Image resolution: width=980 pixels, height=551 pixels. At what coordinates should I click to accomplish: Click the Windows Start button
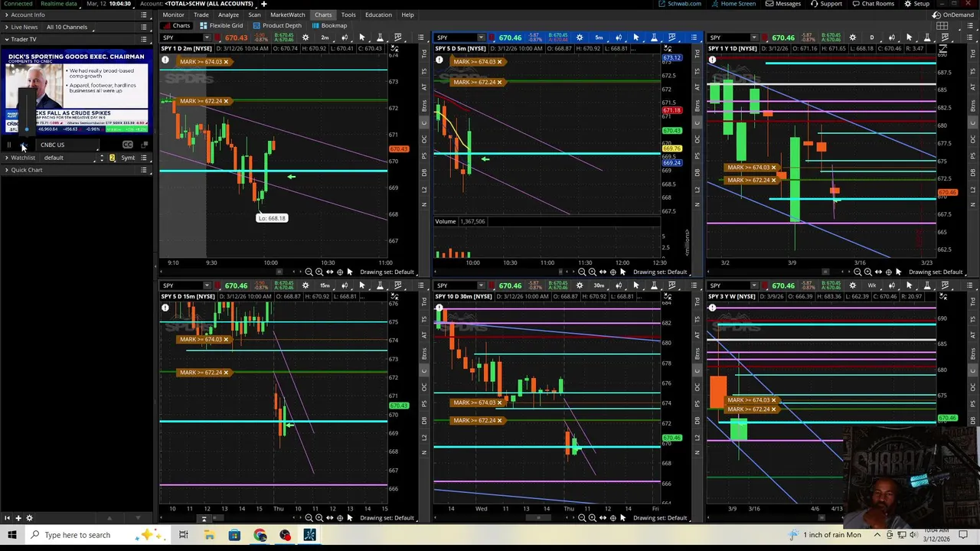12,535
